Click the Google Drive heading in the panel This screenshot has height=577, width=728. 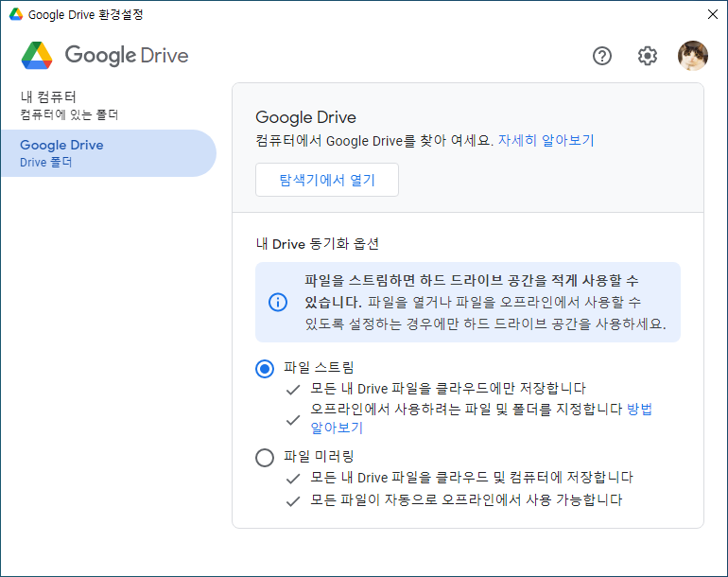305,117
